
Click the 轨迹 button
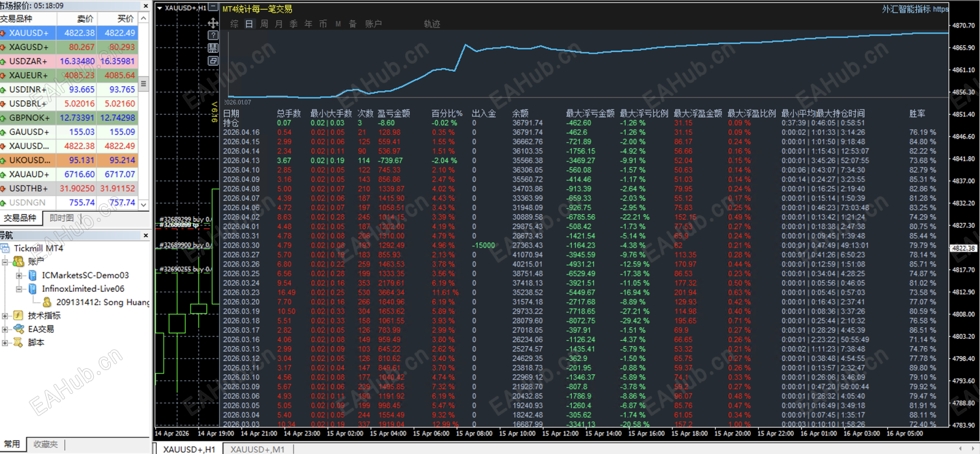(x=432, y=24)
